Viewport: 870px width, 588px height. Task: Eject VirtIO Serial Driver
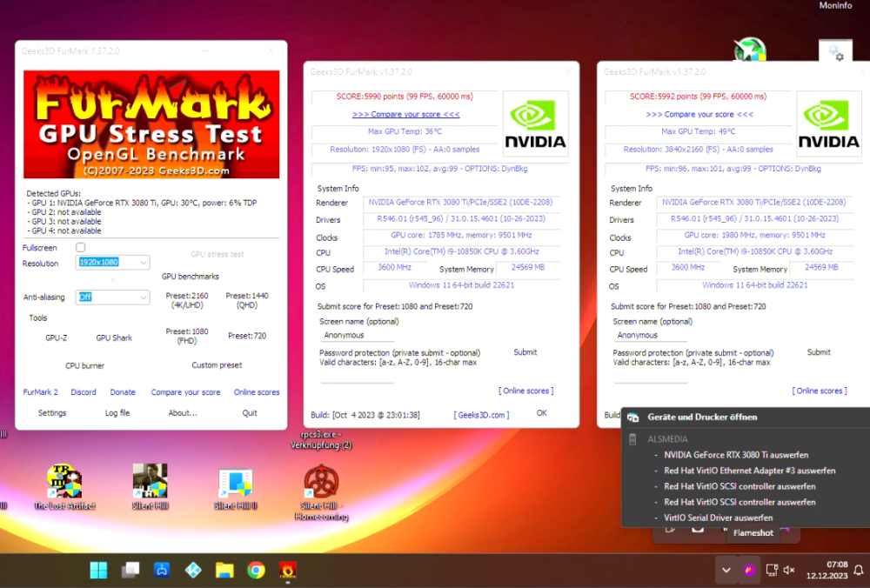pos(718,518)
